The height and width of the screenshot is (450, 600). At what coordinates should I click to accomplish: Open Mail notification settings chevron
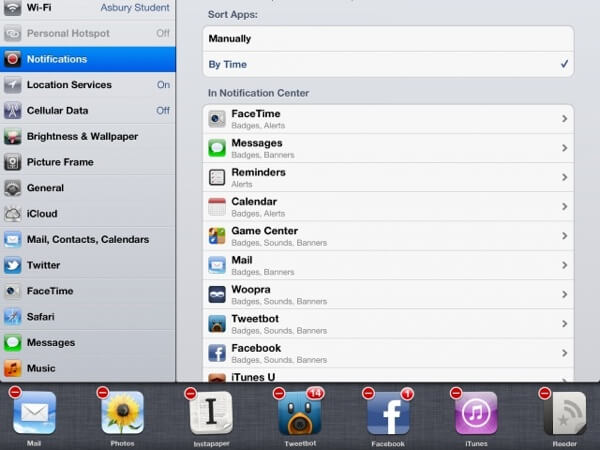tap(564, 265)
